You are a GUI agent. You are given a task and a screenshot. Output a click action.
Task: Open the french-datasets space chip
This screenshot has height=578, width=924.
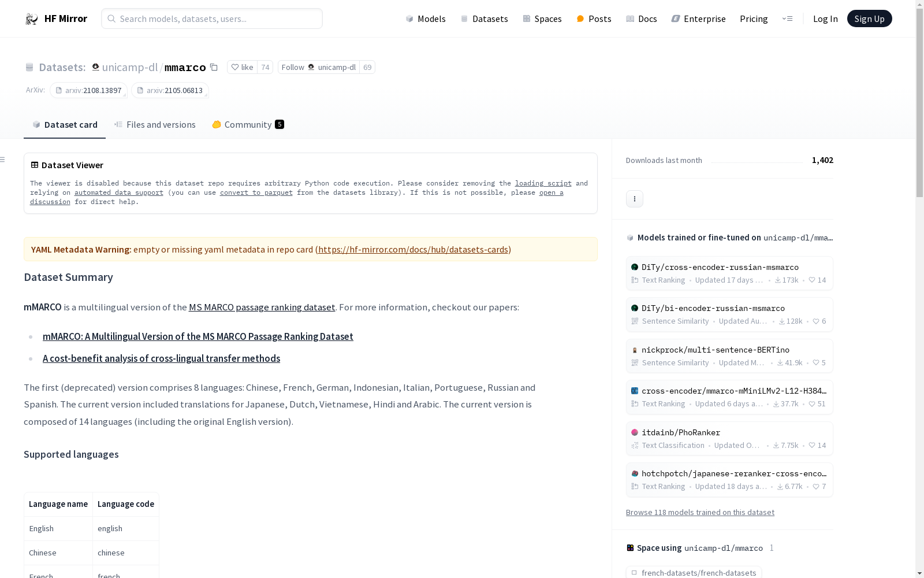click(694, 572)
